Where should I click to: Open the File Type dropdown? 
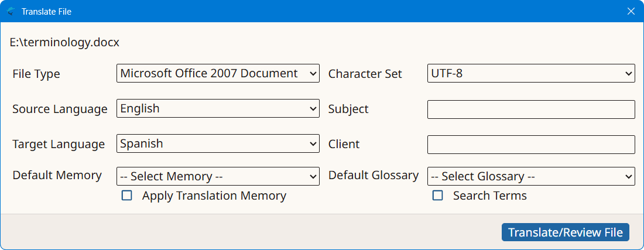point(218,73)
